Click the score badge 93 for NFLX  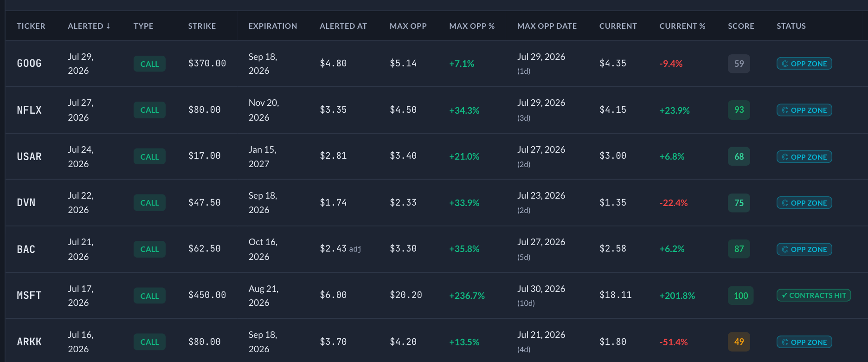[739, 110]
